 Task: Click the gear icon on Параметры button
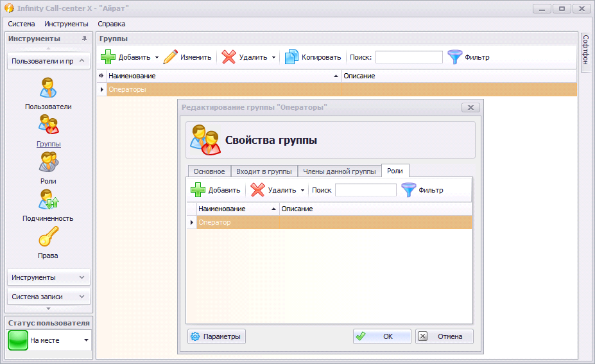pos(195,336)
